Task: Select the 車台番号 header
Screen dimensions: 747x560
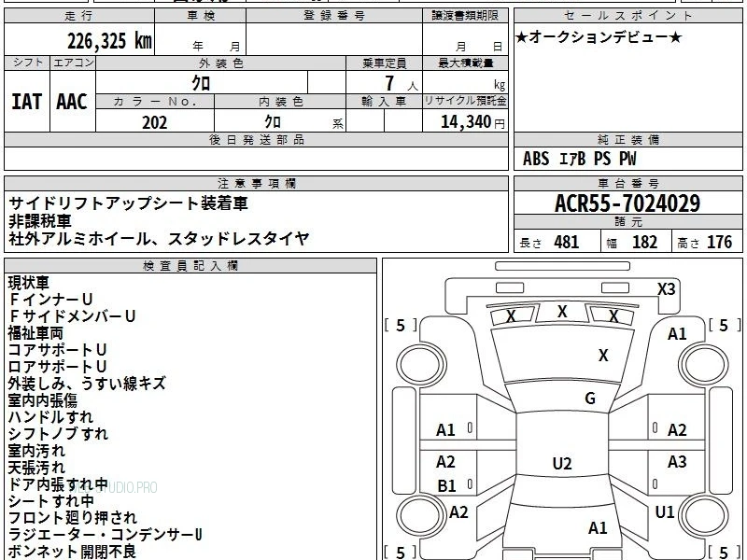Action: (x=627, y=183)
